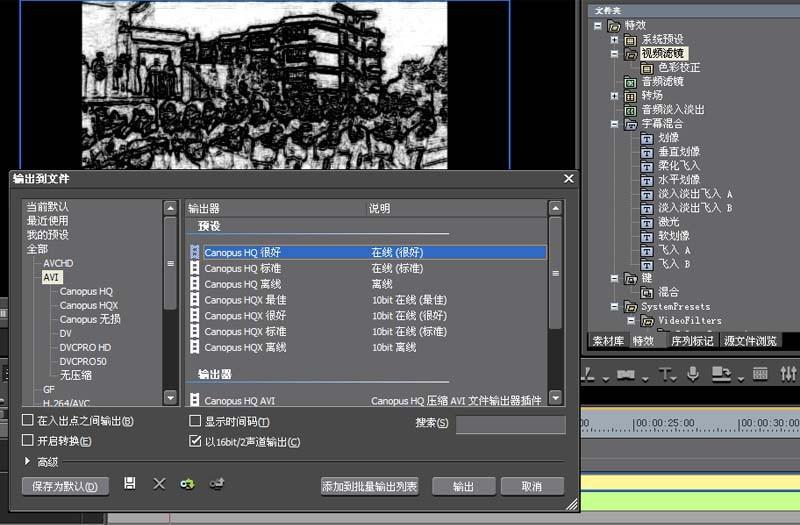Click 添加到批量输出列表 button
Screen dimensions: 800x525
point(370,486)
